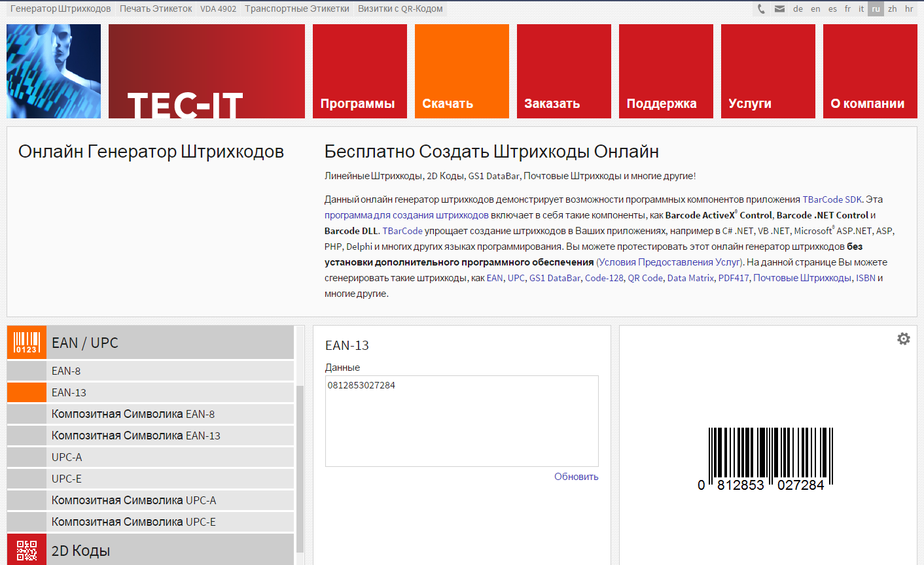Switch language to en
This screenshot has height=565, width=924.
[815, 9]
